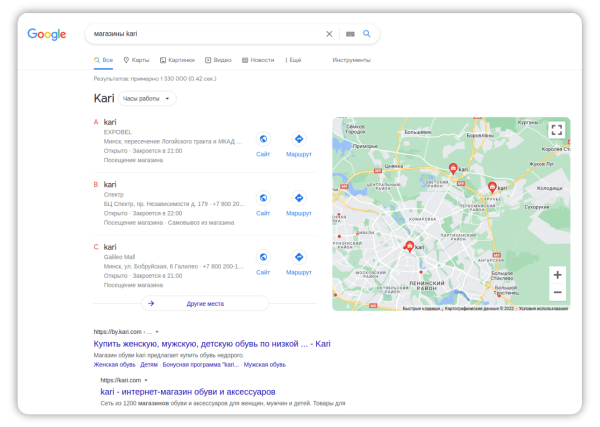600x427 pixels.
Task: Select the kari Спектр listing title
Action: (110, 184)
